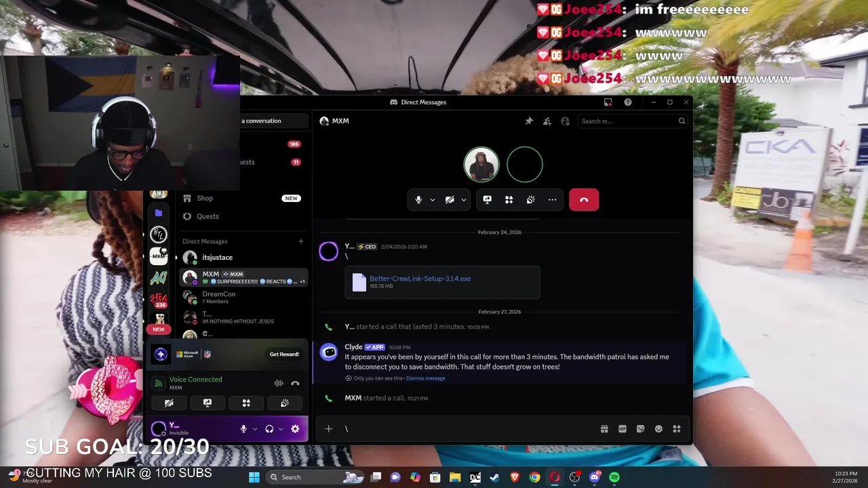This screenshot has width=868, height=488.
Task: Open more call options menu
Action: pos(552,200)
